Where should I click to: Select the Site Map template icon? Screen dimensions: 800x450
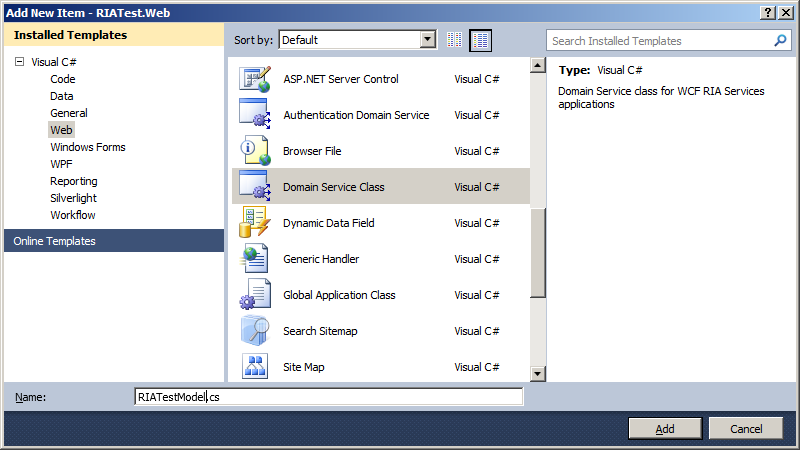click(255, 366)
